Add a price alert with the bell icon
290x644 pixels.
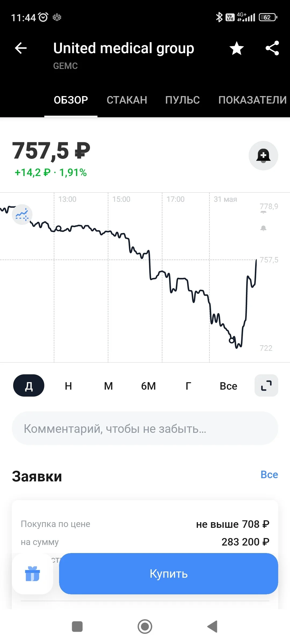[263, 156]
